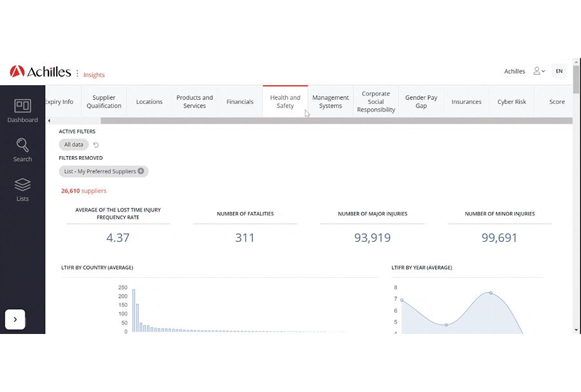The image size is (581, 392).
Task: Switch to the Cyber Risk tab
Action: coord(511,102)
